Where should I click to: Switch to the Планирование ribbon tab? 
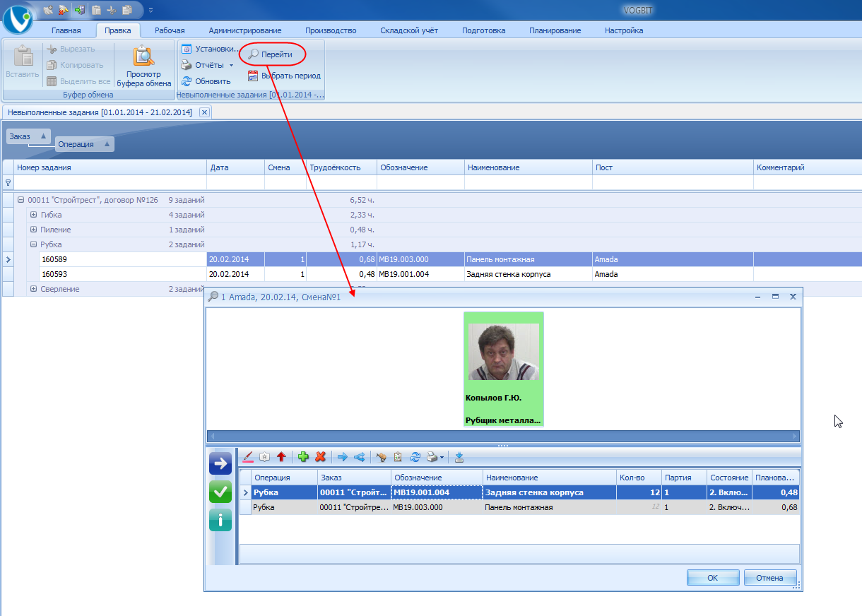(555, 30)
